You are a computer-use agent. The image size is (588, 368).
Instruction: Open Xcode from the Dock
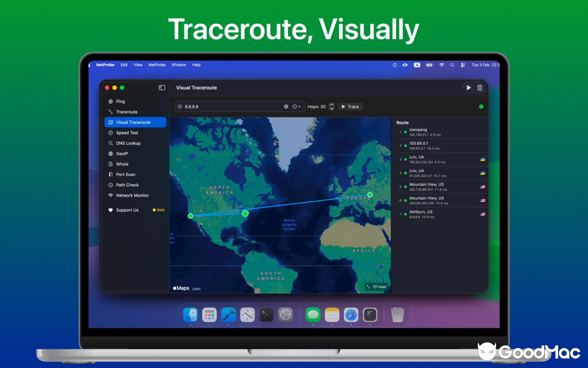point(228,315)
